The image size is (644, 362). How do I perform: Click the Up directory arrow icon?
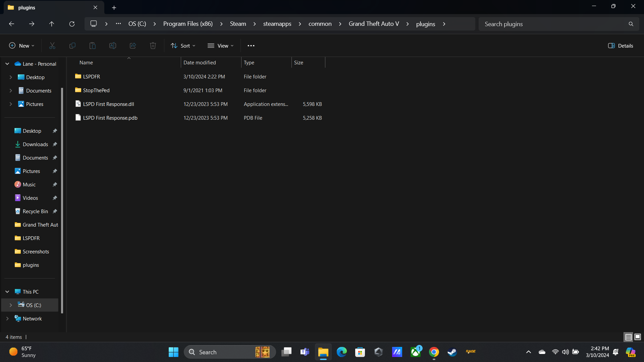(52, 24)
